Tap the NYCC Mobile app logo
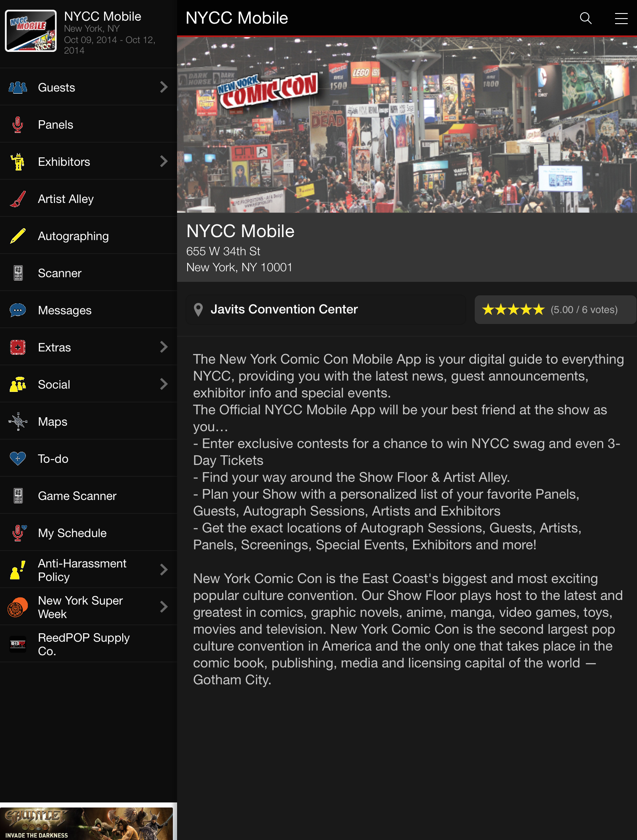 click(31, 31)
